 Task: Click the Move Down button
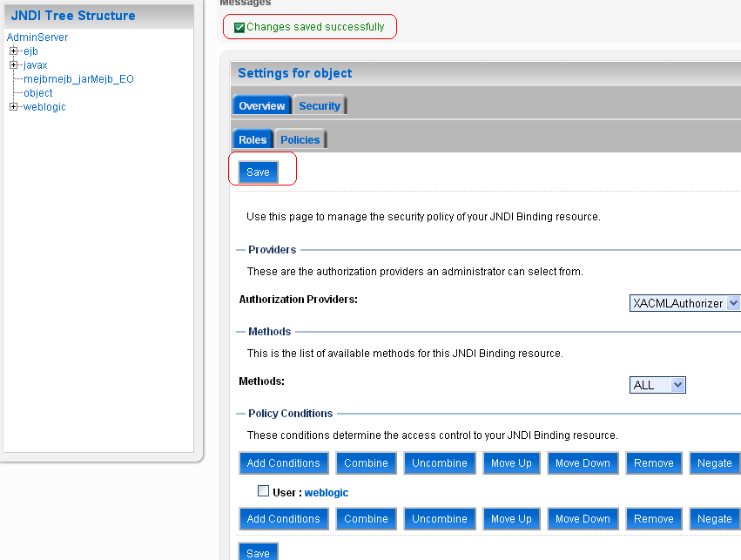point(583,462)
